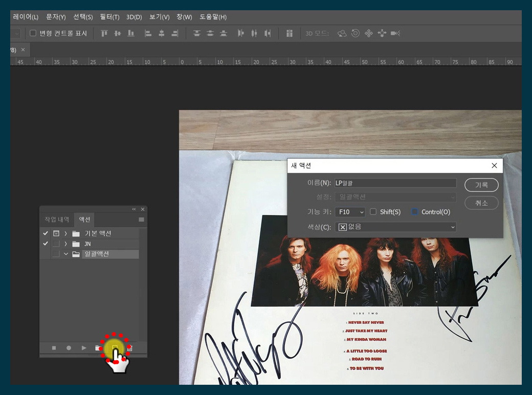This screenshot has width=532, height=395.
Task: Open the Actions panel flyout menu
Action: (x=142, y=220)
